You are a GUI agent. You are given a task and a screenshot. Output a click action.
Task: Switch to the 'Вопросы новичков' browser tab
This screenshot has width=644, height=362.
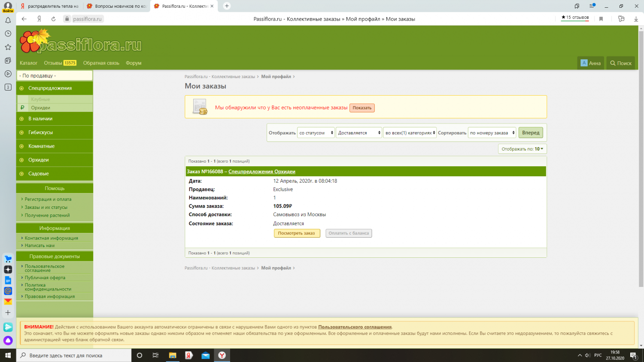coord(117,6)
